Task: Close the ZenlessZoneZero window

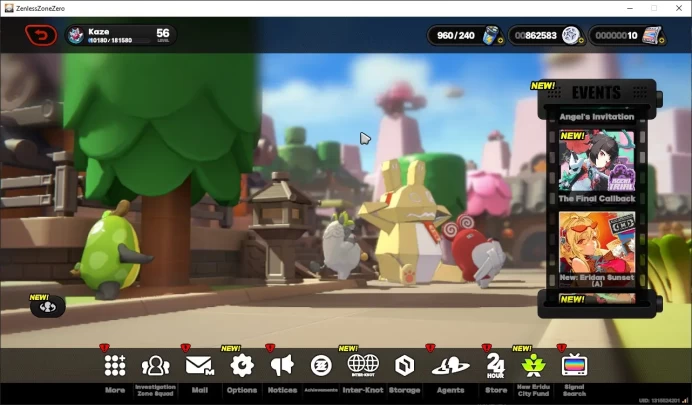Action: tap(679, 8)
